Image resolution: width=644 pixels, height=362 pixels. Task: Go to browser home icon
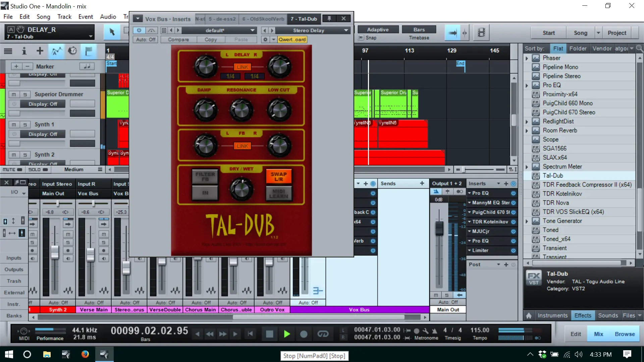click(529, 315)
